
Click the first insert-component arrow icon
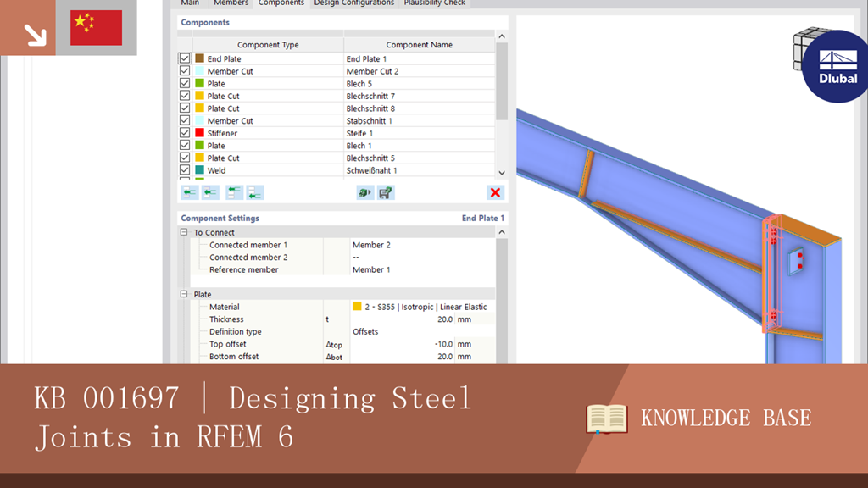190,192
